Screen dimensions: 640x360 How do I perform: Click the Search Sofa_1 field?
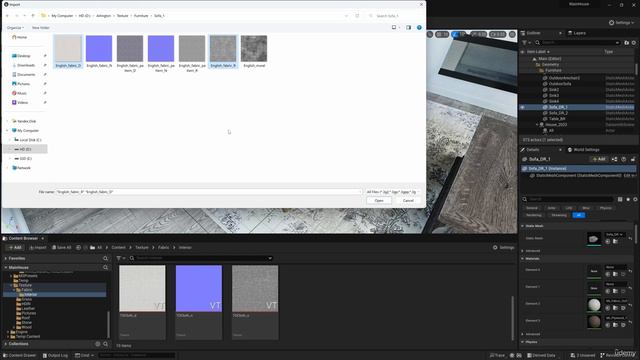(x=393, y=16)
